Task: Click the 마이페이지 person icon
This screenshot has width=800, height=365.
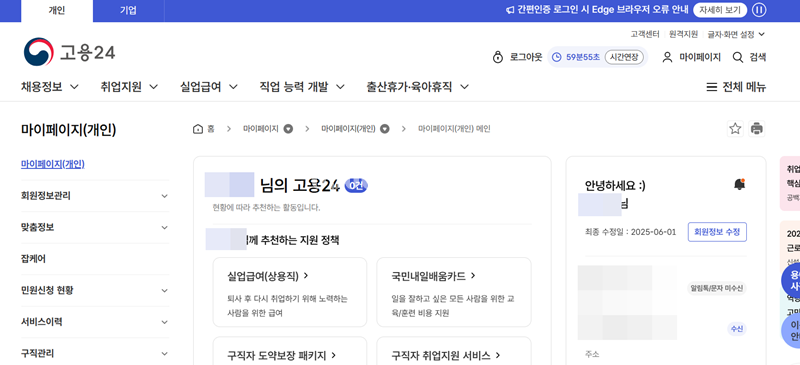Action: (x=667, y=57)
